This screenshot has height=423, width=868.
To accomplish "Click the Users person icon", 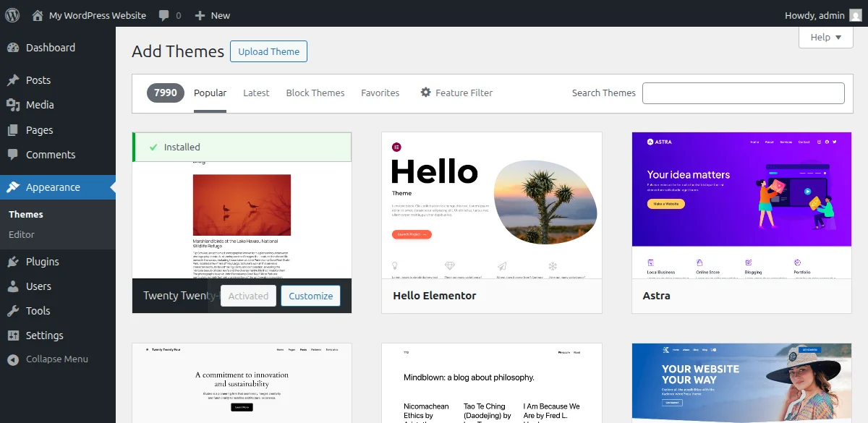I will point(13,286).
